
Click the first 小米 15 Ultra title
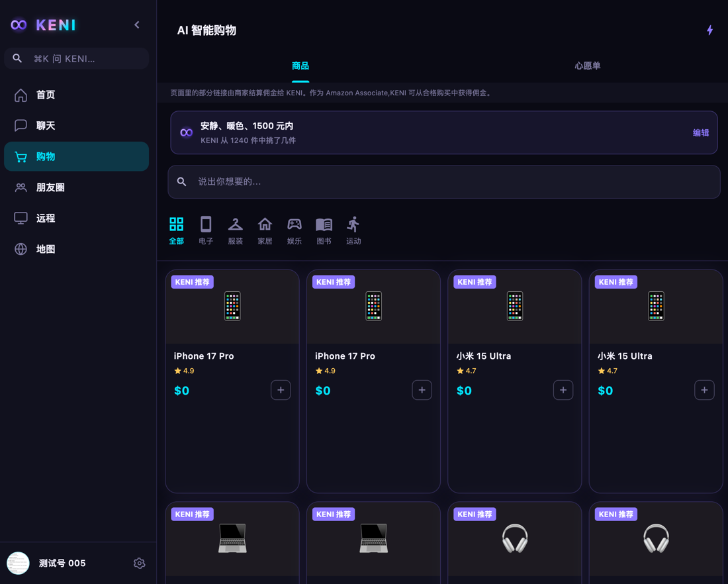(484, 356)
